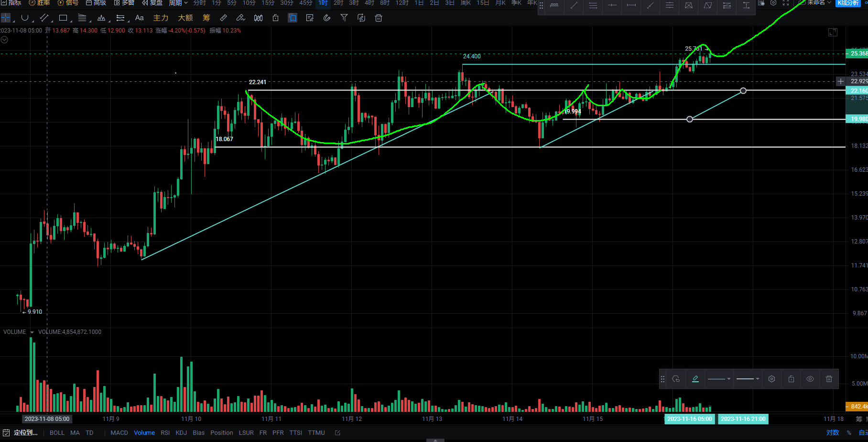868x442 pixels.
Task: Select the Aa text annotation tool
Action: pyautogui.click(x=140, y=18)
